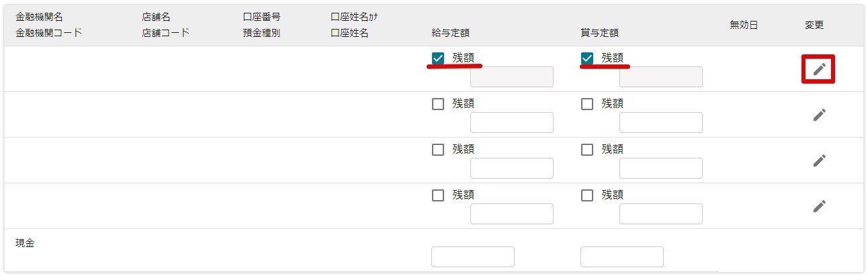Click the fourth row 賞与定額 amount field
The image size is (868, 280).
661,214
